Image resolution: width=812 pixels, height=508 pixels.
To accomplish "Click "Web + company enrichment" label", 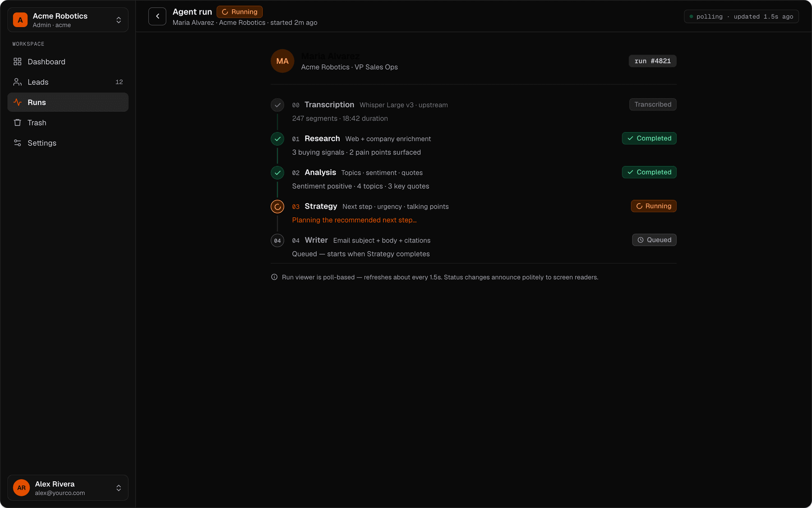I will (x=388, y=139).
